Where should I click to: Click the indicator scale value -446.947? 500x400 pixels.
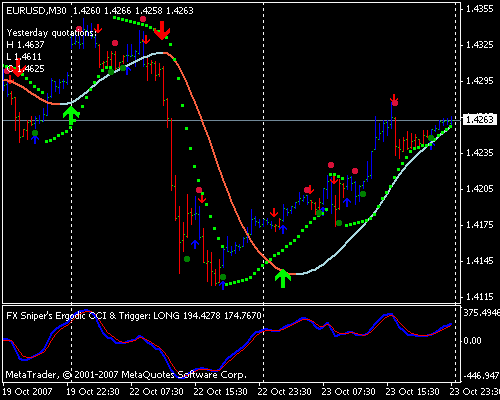tap(482, 376)
